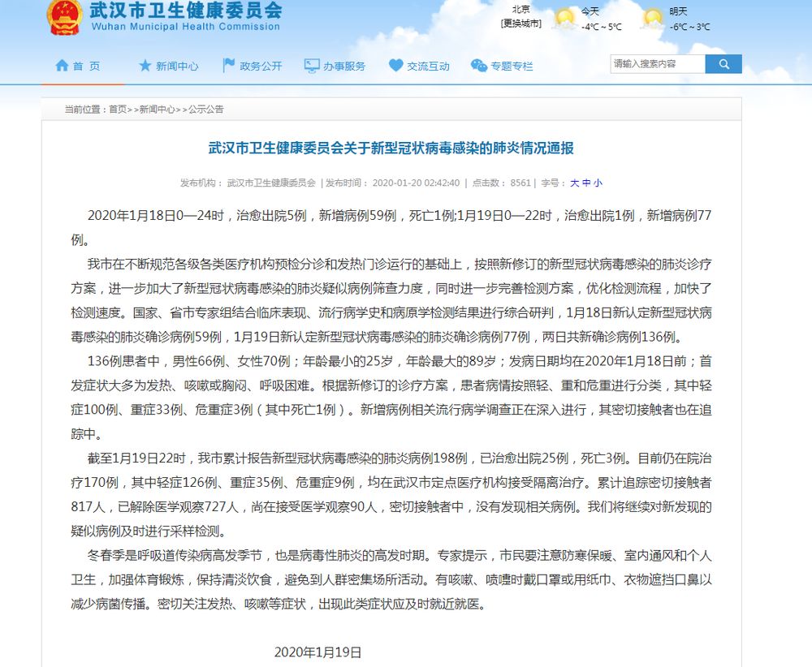This screenshot has width=812, height=667.
Task: Click today's weather icon
Action: coord(564,17)
